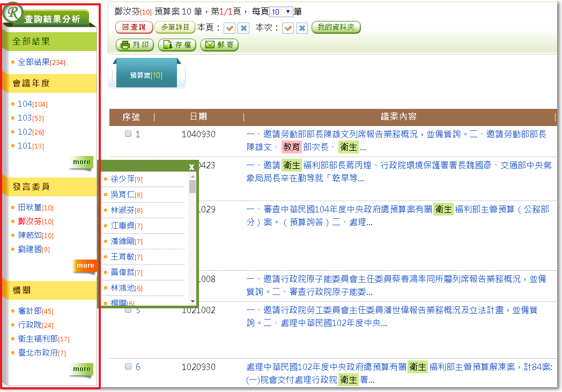Expand more under 機關 section

click(x=82, y=369)
